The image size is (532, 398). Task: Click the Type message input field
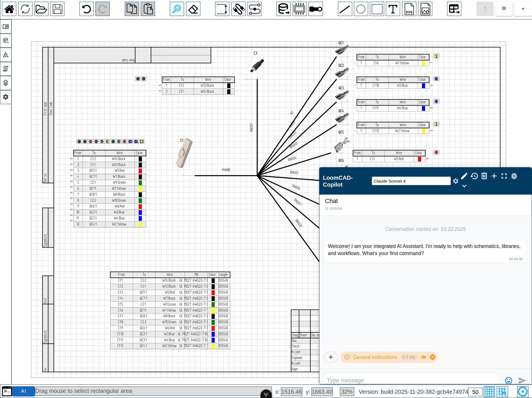tap(410, 380)
